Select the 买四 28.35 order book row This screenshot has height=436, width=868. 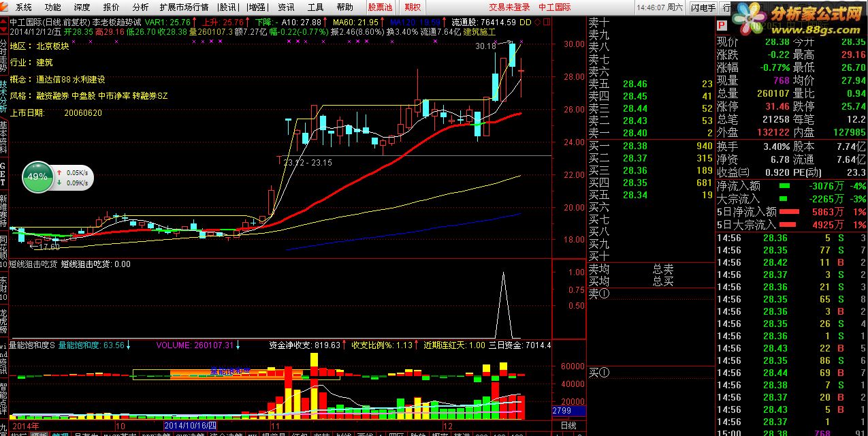coord(651,183)
